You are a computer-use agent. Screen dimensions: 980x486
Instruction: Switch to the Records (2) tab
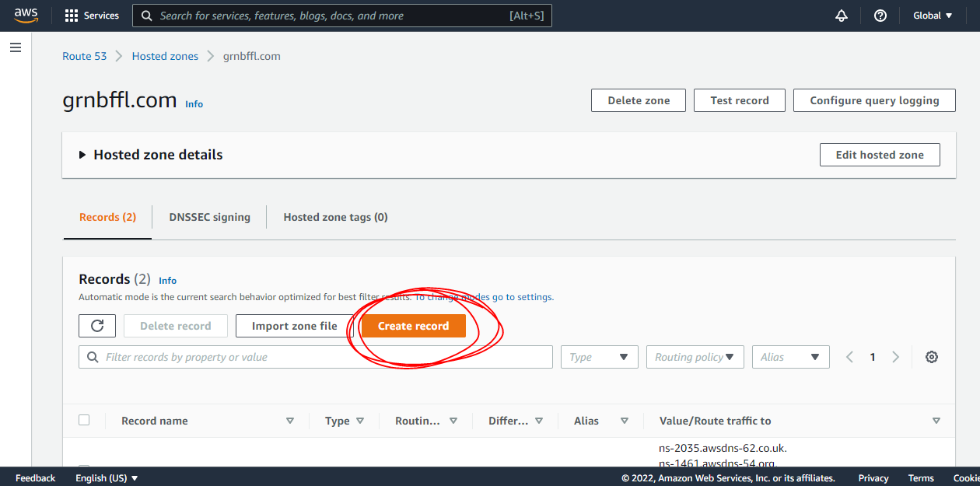click(107, 217)
